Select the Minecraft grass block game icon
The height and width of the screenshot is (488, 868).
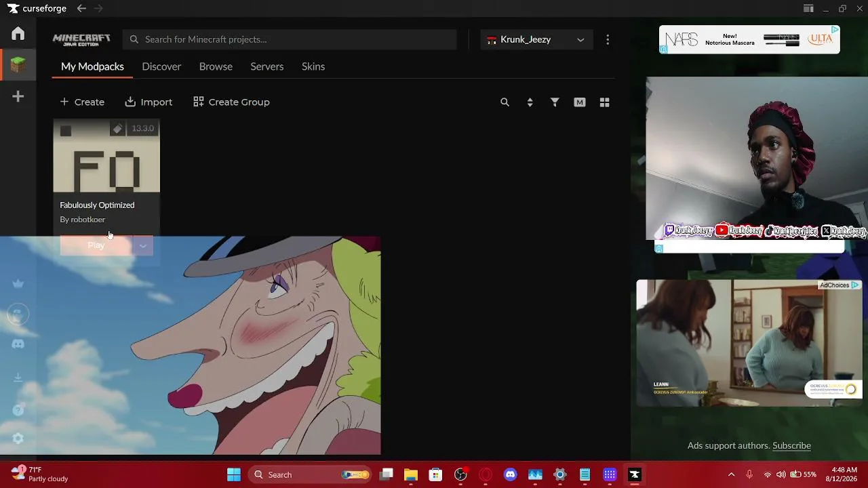[x=18, y=65]
